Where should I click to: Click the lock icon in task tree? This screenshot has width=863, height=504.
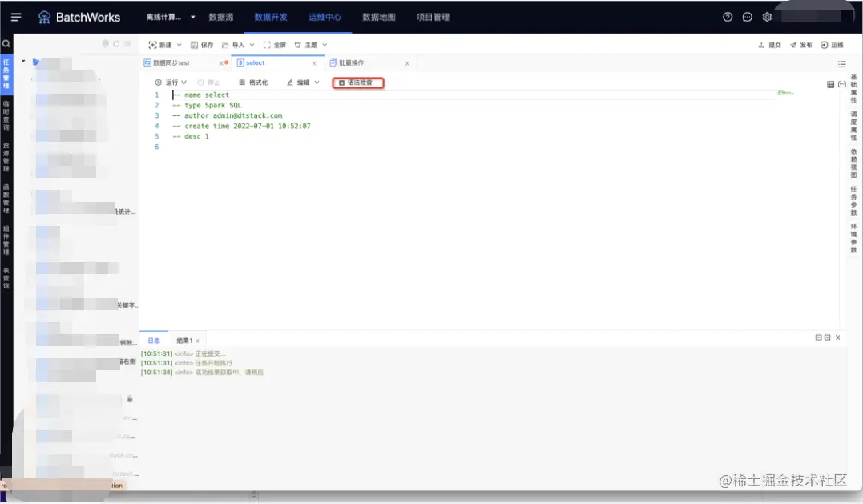130,399
